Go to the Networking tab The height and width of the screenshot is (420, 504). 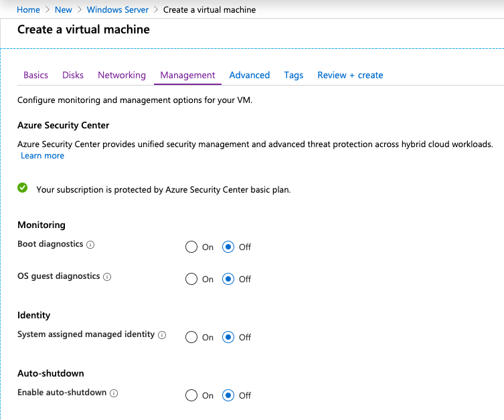(121, 75)
